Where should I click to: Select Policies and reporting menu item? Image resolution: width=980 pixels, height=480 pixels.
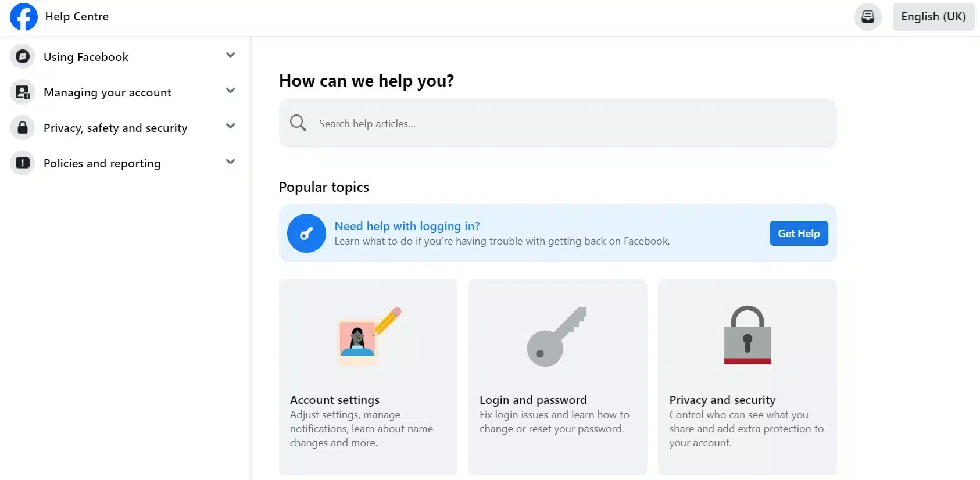(124, 163)
